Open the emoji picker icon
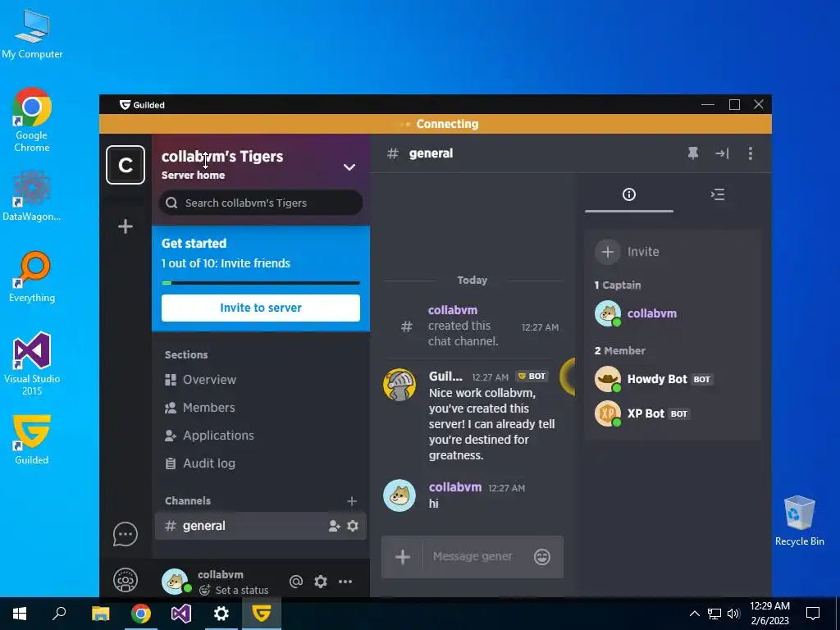Screen dimensions: 840x630 542,557
